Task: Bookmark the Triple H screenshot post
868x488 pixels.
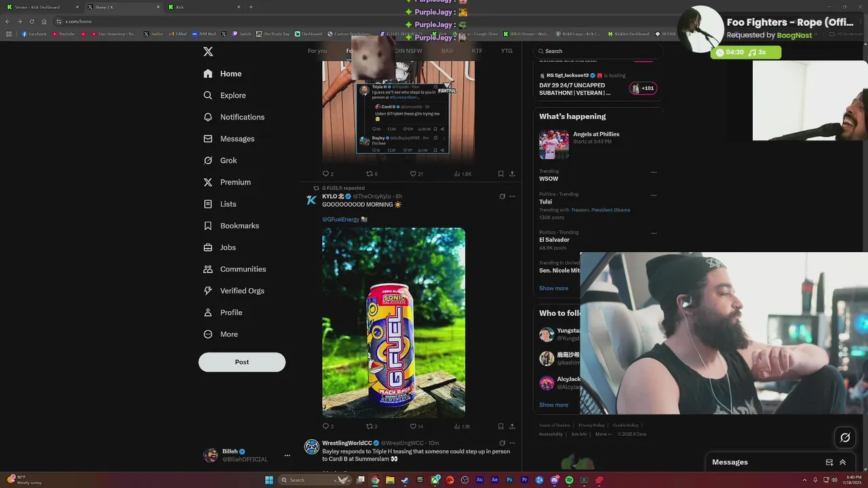Action: [x=500, y=174]
